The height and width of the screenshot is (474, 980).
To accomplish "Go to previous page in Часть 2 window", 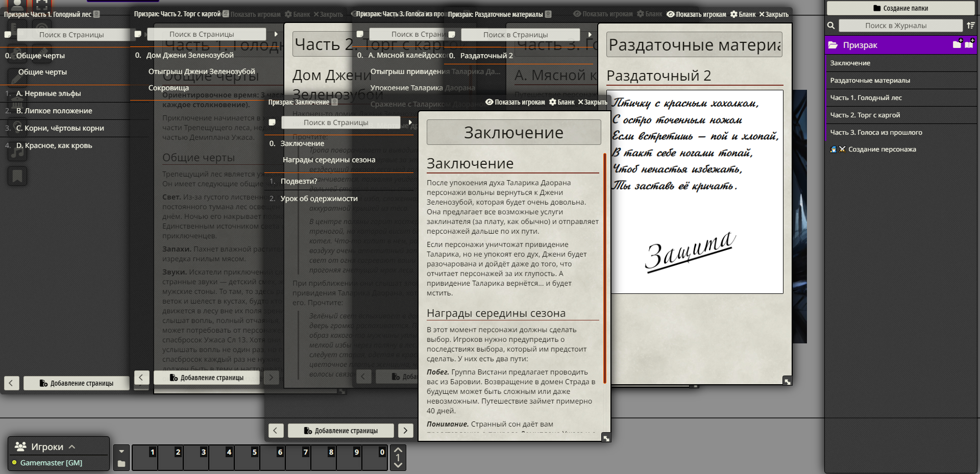I will (141, 378).
